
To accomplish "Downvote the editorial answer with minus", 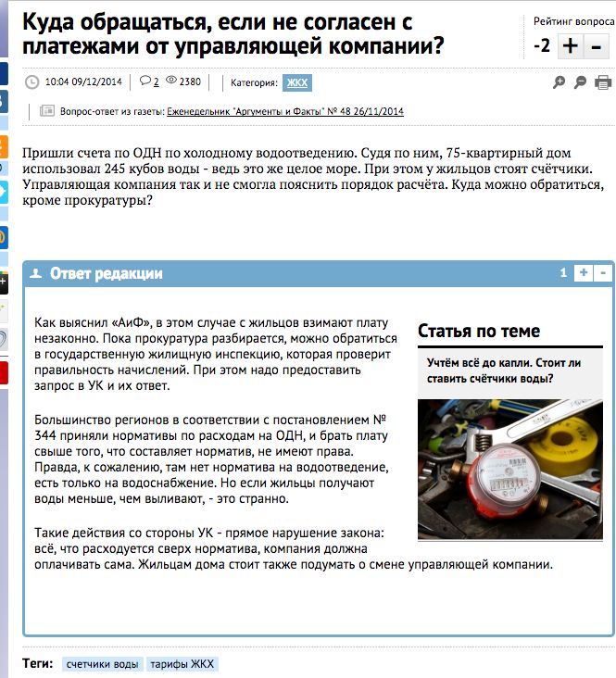I will click(603, 273).
